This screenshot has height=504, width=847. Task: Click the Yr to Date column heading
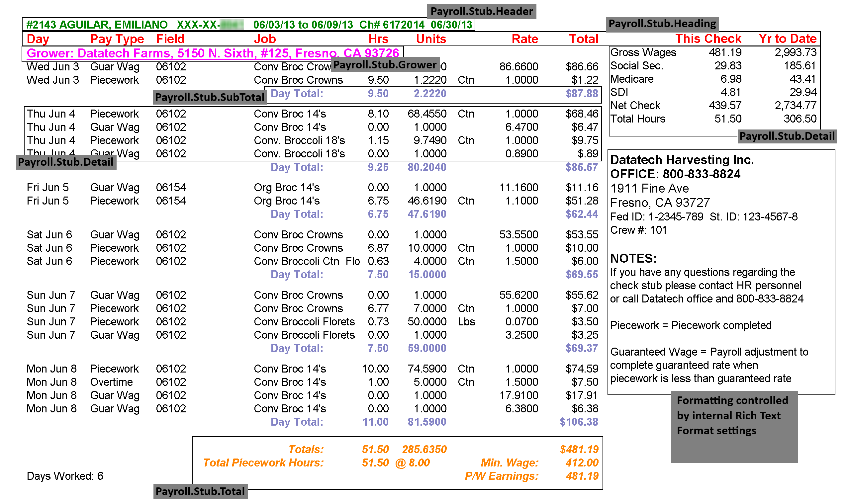click(787, 39)
